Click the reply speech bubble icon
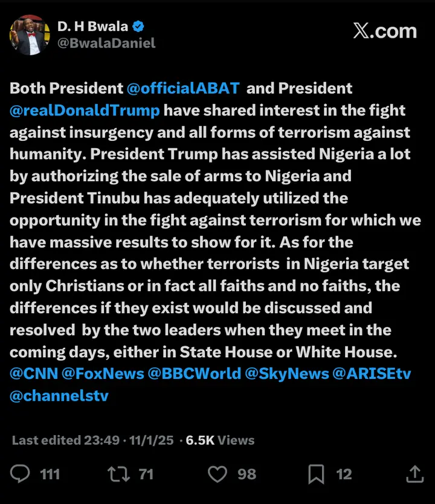 [x=21, y=474]
